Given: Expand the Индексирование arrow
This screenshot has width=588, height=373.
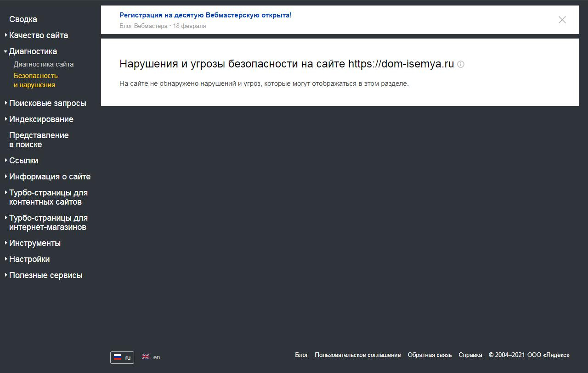Looking at the screenshot, I should click(6, 119).
